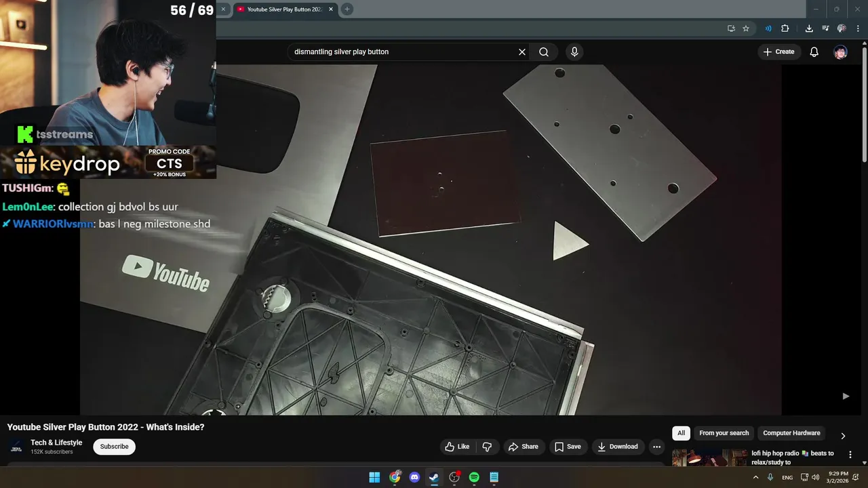868x488 pixels.
Task: Open Windows Start menu
Action: point(374,477)
